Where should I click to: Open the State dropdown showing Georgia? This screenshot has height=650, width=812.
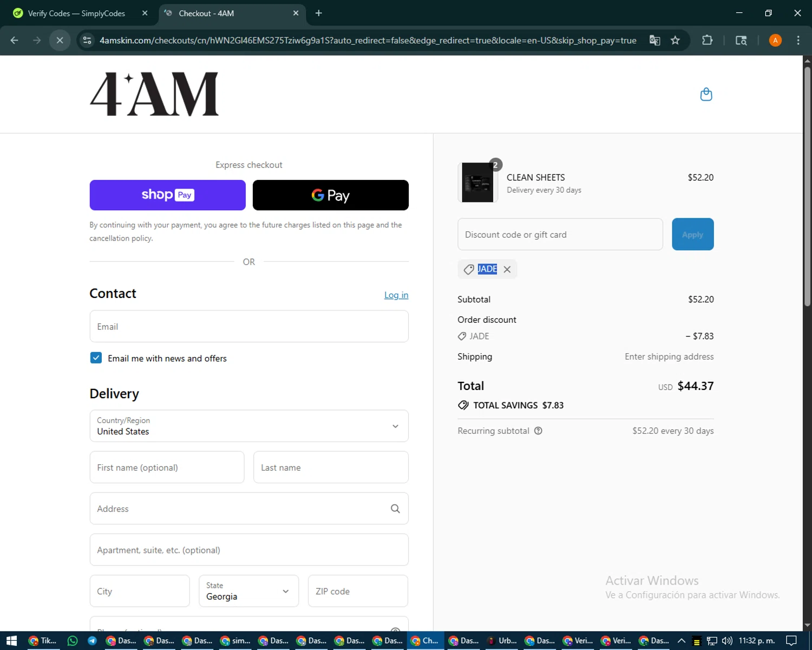pyautogui.click(x=248, y=591)
